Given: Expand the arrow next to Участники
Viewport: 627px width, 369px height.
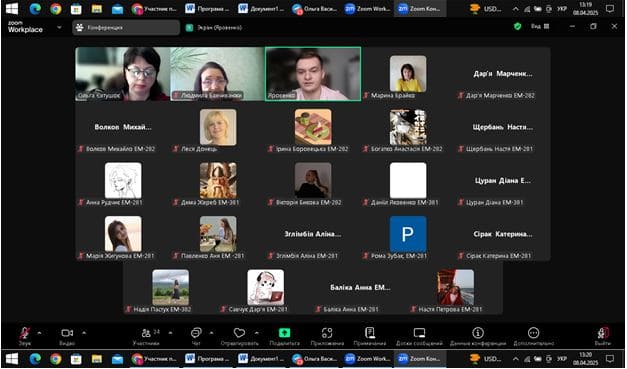Looking at the screenshot, I should 171,332.
